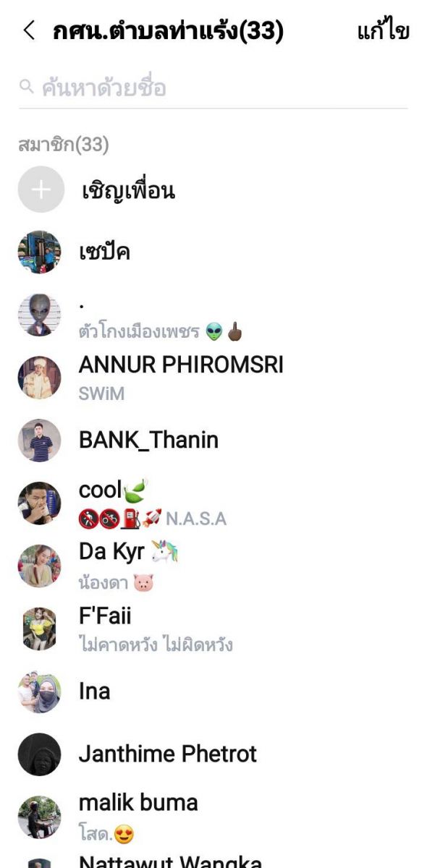
Task: Tap BANK_Thanin's profile photo
Action: click(x=40, y=441)
